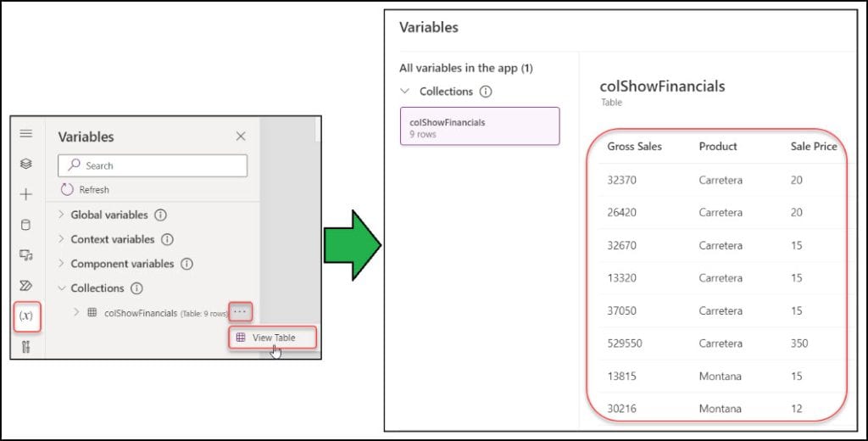This screenshot has width=868, height=441.
Task: Click the Gross Sales cell 37050
Action: coord(621,310)
